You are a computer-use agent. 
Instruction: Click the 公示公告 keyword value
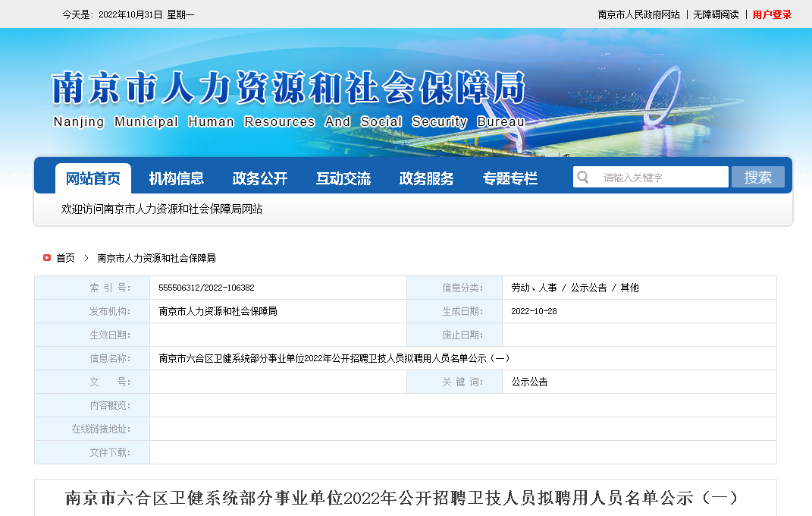[x=529, y=382]
